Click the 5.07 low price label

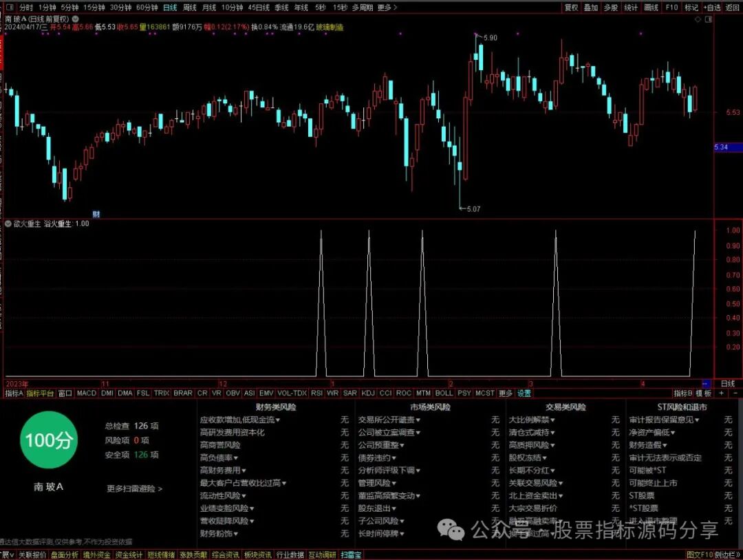tap(473, 209)
